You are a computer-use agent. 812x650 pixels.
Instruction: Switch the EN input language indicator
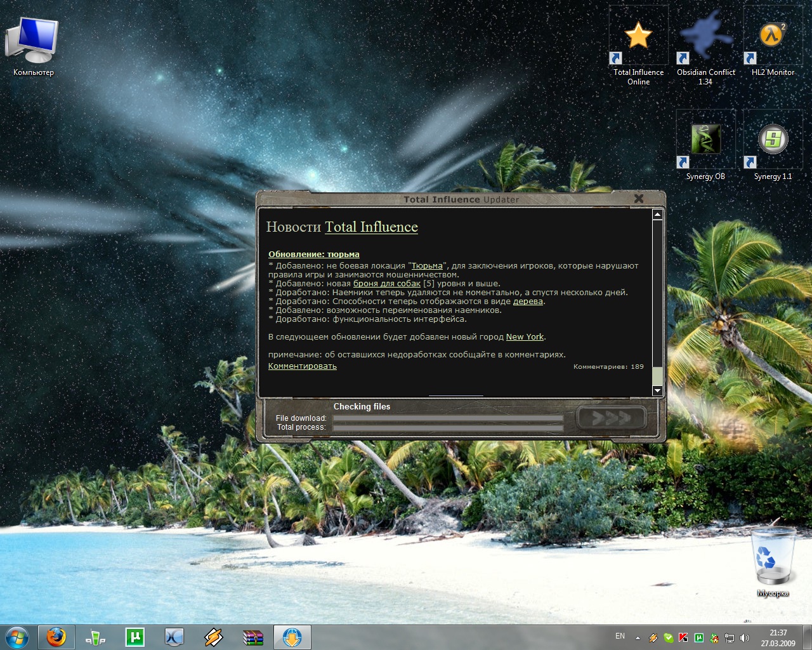point(620,636)
